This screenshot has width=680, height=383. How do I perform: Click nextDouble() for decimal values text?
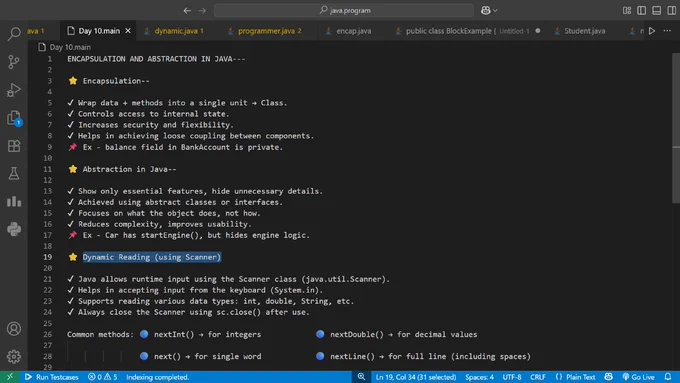coord(403,334)
